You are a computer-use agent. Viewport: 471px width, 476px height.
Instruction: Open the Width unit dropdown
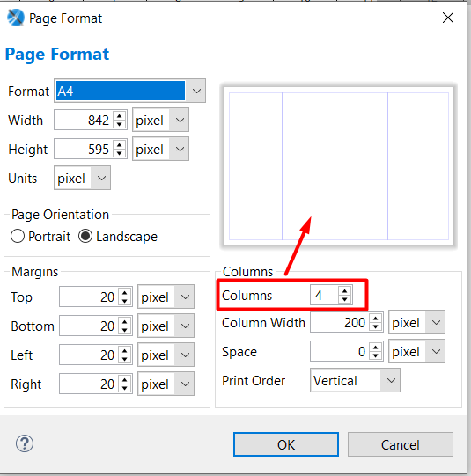[x=180, y=120]
